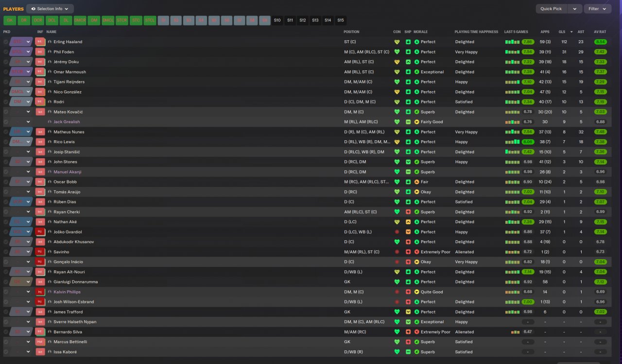Click the Quick Pick button
Image resolution: width=622 pixels, height=364 pixels.
click(x=551, y=9)
